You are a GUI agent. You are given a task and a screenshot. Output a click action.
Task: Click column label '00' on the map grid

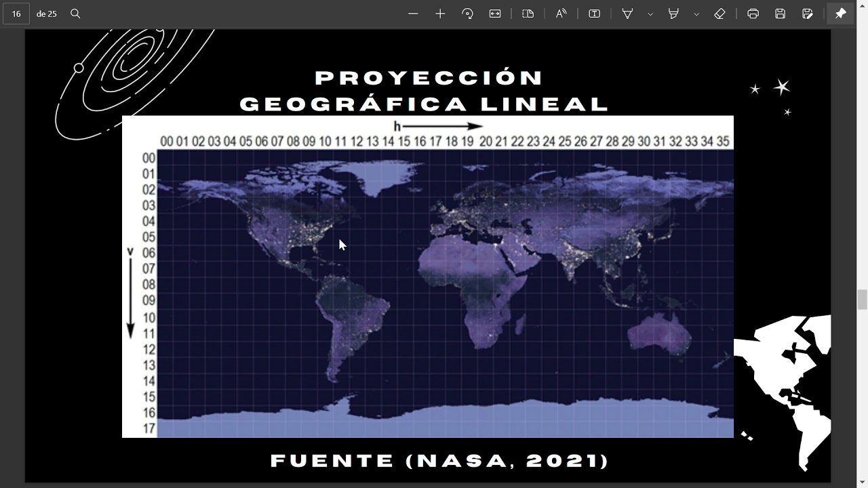tap(166, 141)
